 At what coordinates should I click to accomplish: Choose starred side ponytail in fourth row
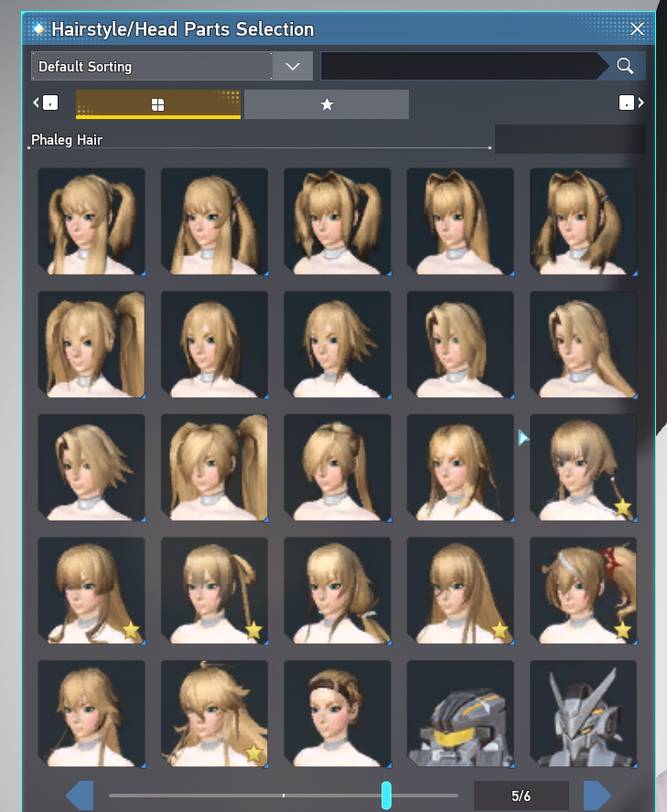[214, 590]
